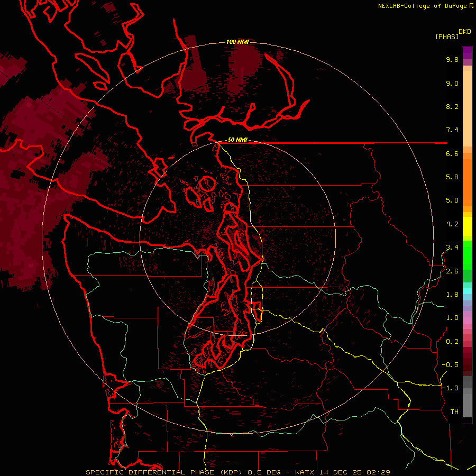476x476 pixels.
Task: Select the 9.0 legend value
Action: [452, 83]
